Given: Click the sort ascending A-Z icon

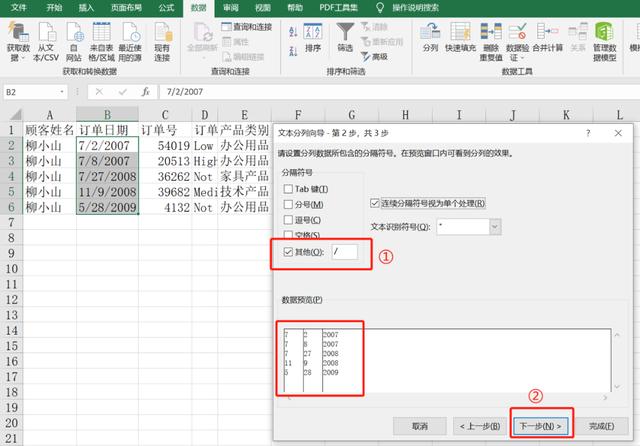Looking at the screenshot, I should (x=293, y=32).
